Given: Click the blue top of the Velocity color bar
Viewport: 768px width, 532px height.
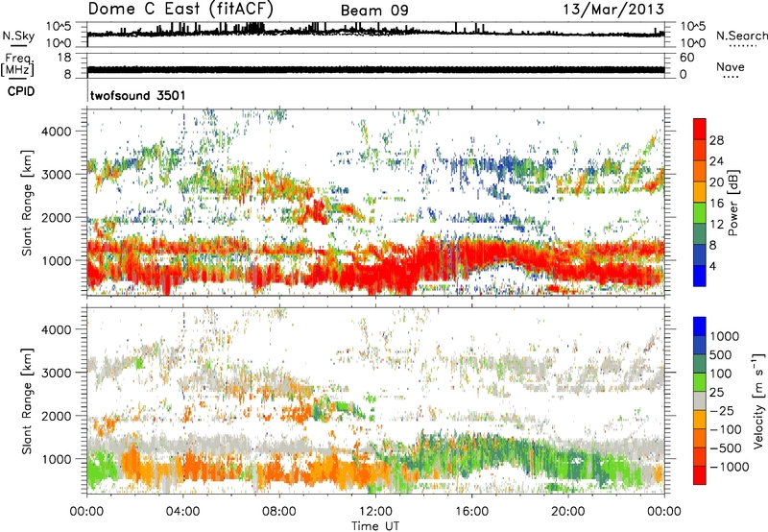Looking at the screenshot, I should [x=700, y=326].
